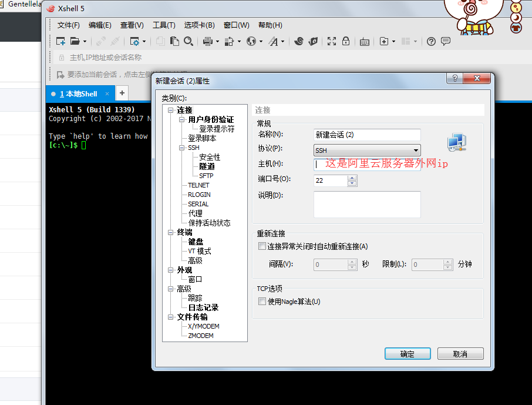Toggle full screen icon
Viewport: 532px width, 405px height.
click(x=332, y=42)
